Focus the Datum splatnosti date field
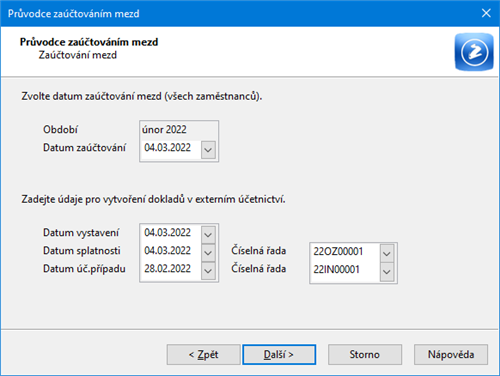Image resolution: width=500 pixels, height=376 pixels. click(171, 251)
